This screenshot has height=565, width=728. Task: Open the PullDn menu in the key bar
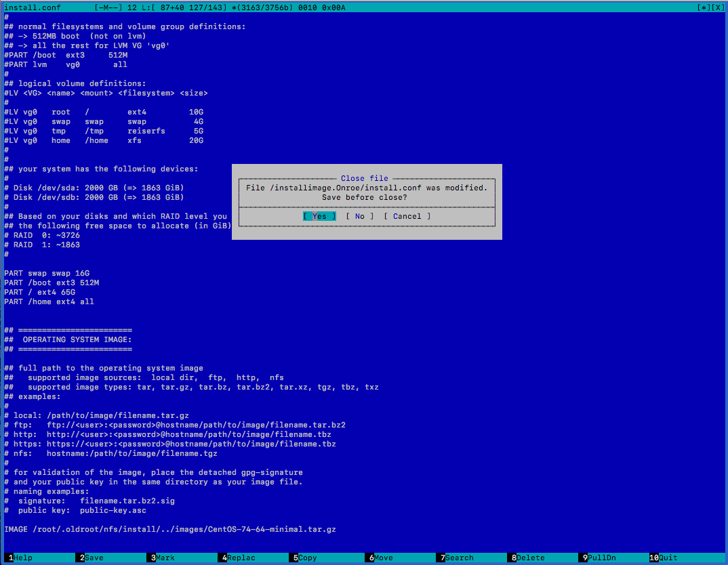tap(601, 558)
